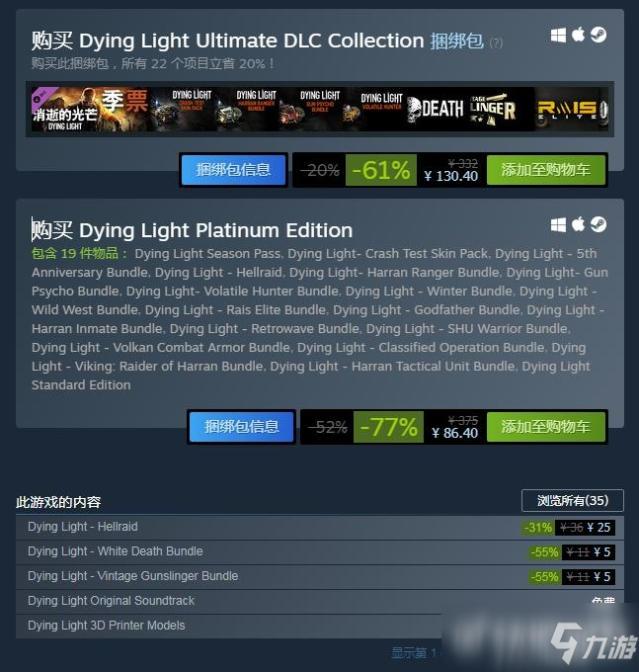Click the Windows icon on Platinum Edition
639x672 pixels.
click(558, 224)
